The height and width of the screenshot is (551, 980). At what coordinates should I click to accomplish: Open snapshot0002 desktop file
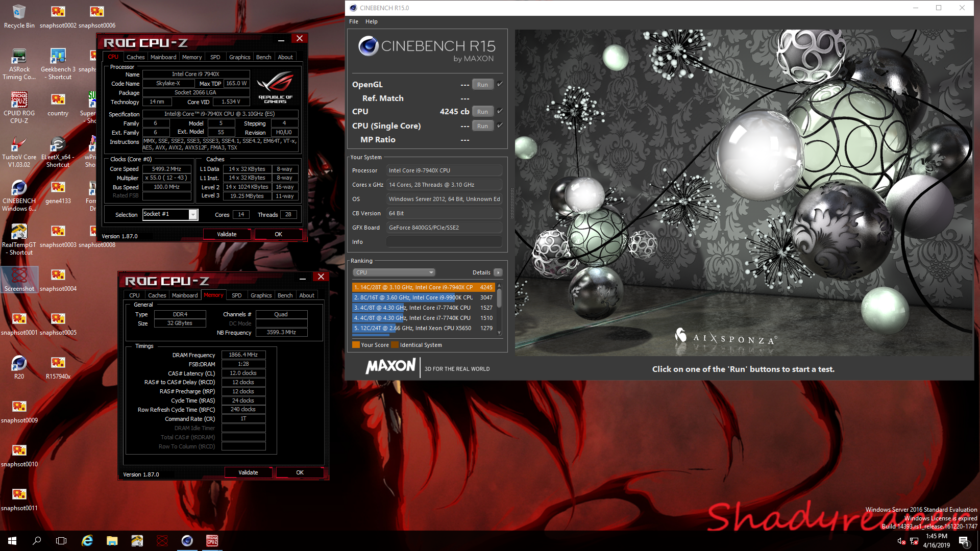tap(58, 16)
